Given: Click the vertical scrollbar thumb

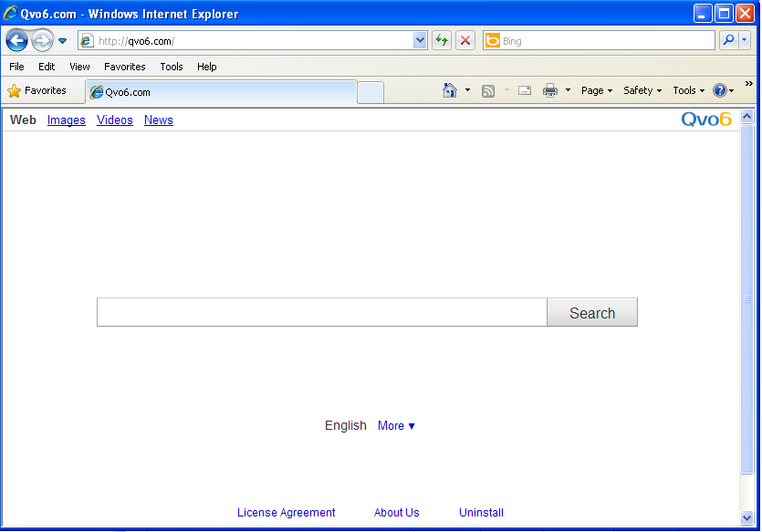Looking at the screenshot, I should [746, 298].
